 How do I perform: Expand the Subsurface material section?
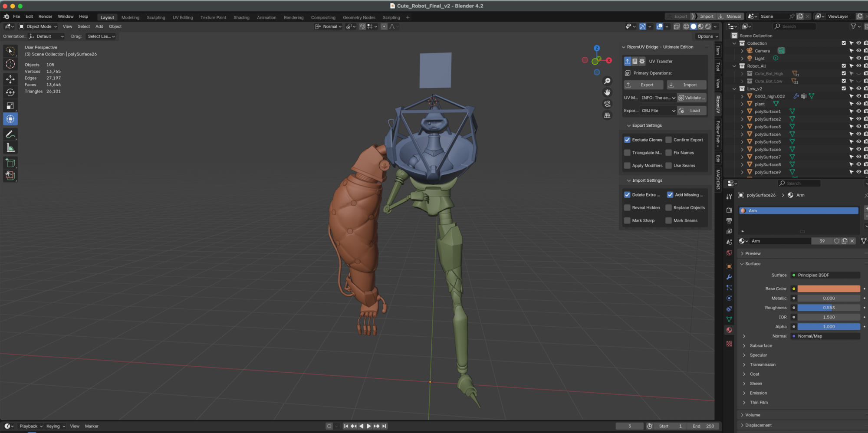pyautogui.click(x=760, y=346)
